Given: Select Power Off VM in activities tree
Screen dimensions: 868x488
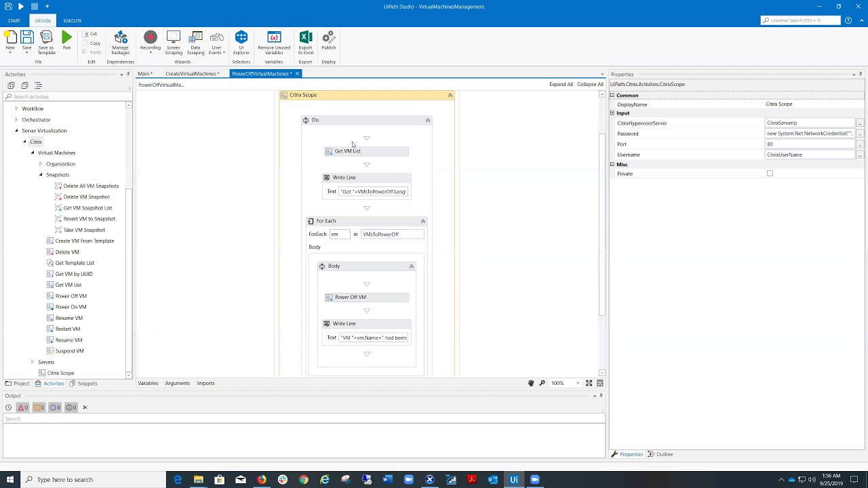Looking at the screenshot, I should [71, 296].
